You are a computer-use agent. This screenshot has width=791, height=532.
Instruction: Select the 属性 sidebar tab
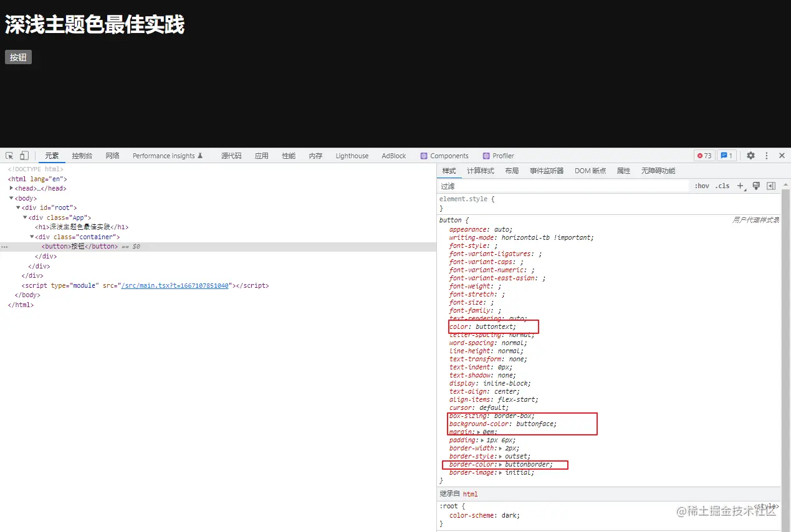tap(623, 171)
